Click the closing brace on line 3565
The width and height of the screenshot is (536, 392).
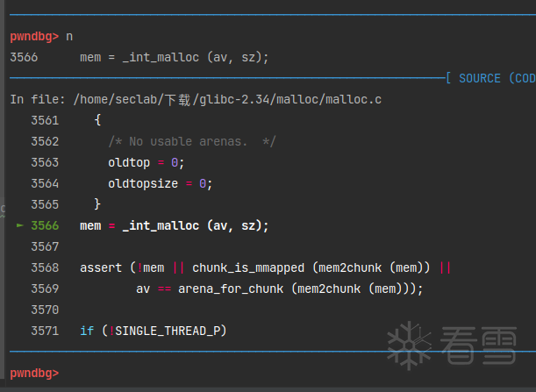97,204
